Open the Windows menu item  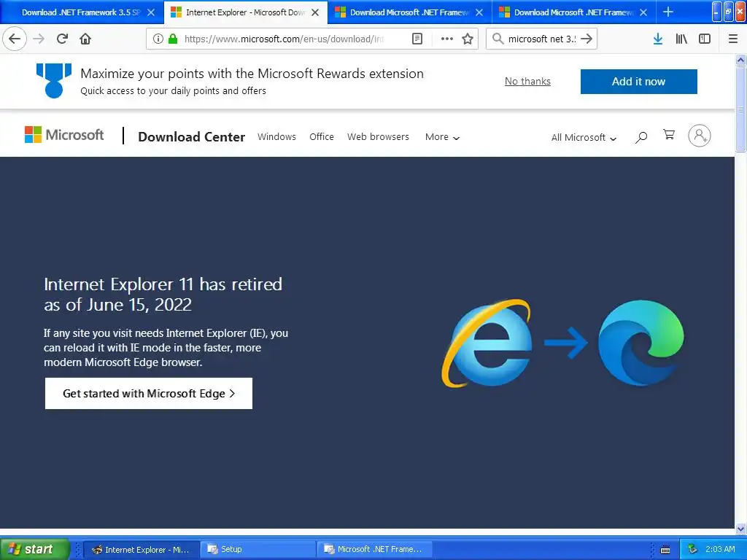[276, 136]
